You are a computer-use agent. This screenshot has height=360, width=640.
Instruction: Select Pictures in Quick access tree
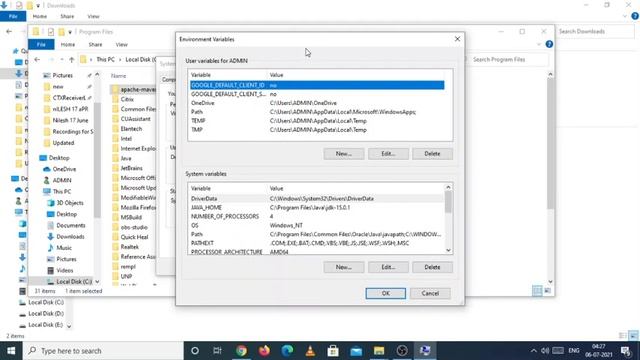pyautogui.click(x=62, y=76)
